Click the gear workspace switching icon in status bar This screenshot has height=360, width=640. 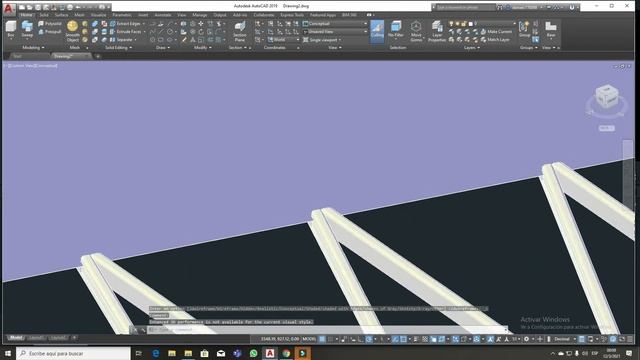[x=526, y=339]
